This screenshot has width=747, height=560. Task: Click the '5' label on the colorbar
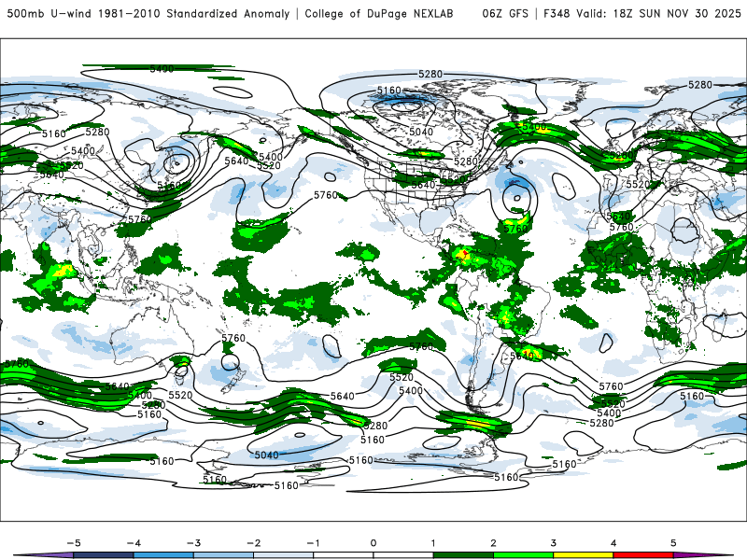[x=673, y=543]
